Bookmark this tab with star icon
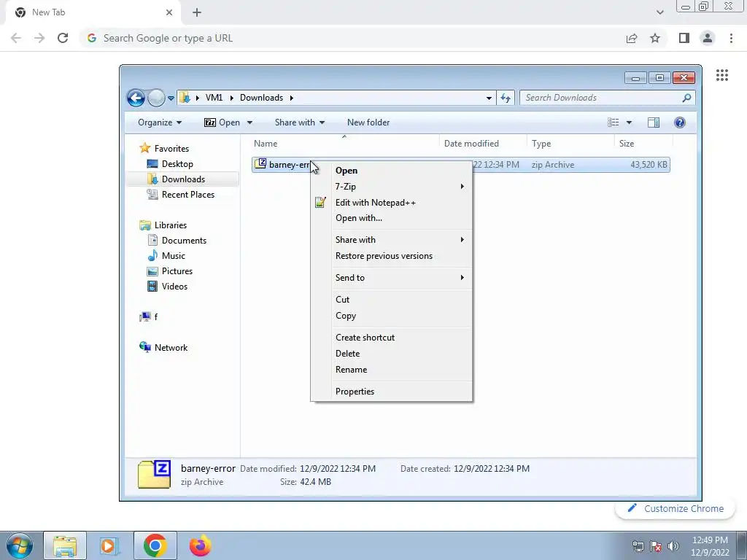 (x=655, y=38)
